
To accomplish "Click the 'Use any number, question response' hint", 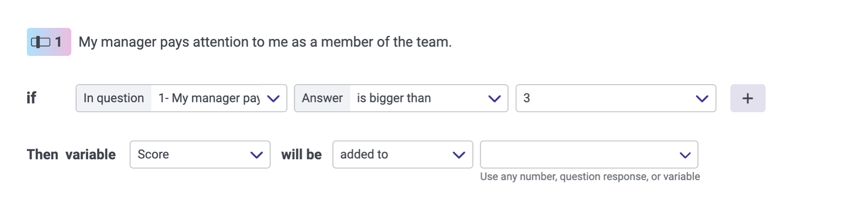I will (590, 177).
